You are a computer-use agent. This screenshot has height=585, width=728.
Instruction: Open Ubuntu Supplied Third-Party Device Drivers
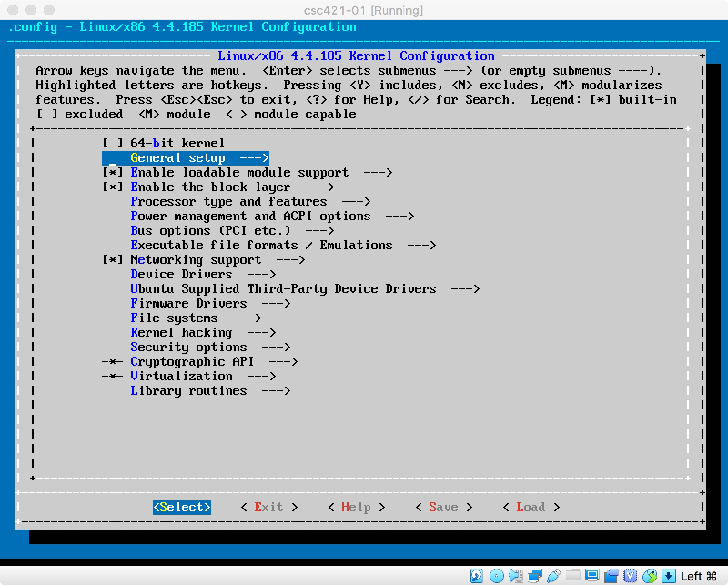[x=305, y=289]
